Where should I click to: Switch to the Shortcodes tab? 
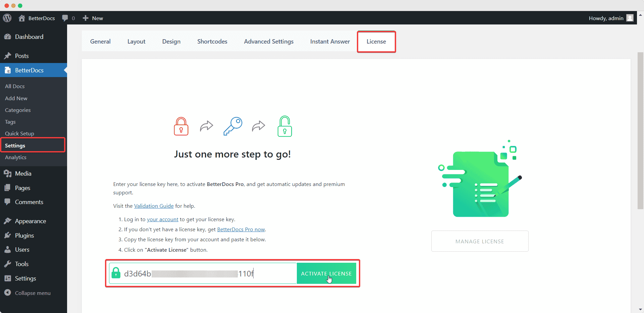(212, 42)
